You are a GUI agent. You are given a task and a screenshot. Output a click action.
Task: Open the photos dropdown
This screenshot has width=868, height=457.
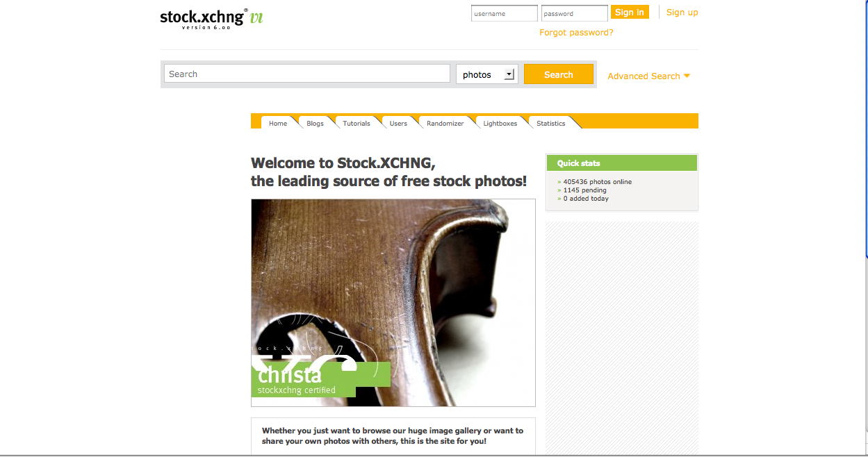click(486, 74)
